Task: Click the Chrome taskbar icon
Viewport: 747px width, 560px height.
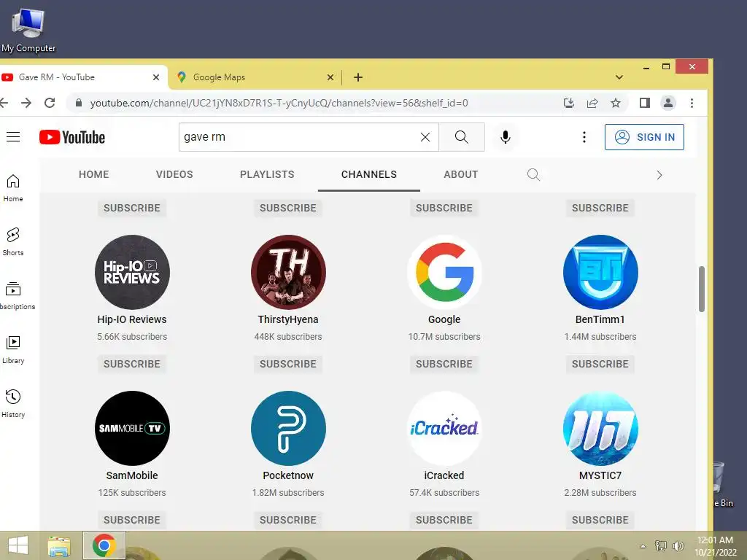Action: point(104,545)
